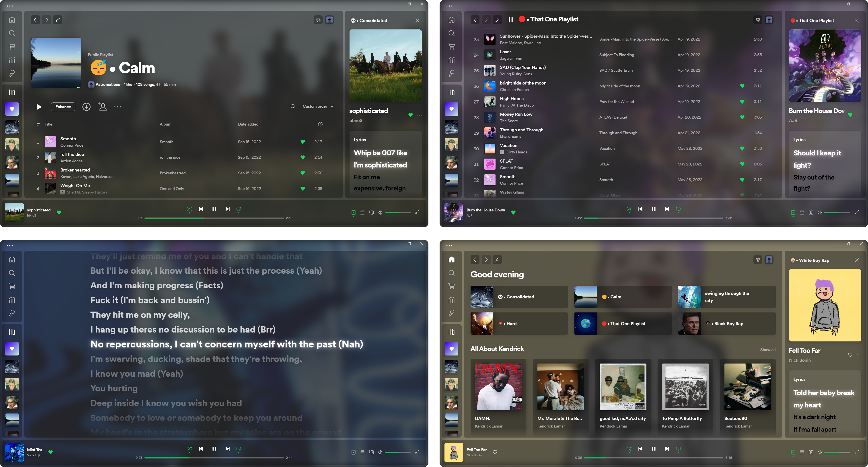Click the fullscreen arrows in the sophisticated player bar
Image resolution: width=868 pixels, height=467 pixels.
pos(417,212)
